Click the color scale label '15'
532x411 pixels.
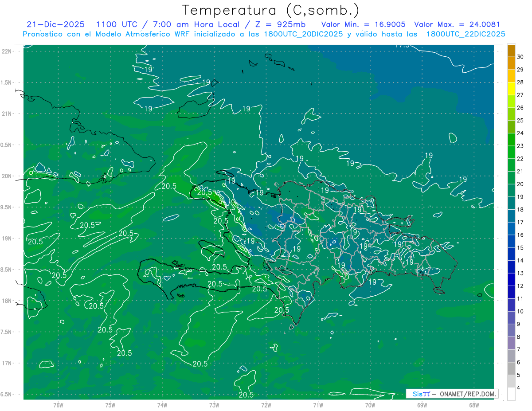(x=520, y=248)
